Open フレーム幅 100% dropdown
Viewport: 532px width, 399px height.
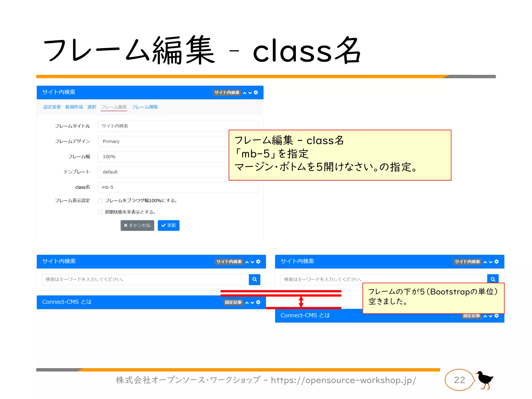point(163,157)
